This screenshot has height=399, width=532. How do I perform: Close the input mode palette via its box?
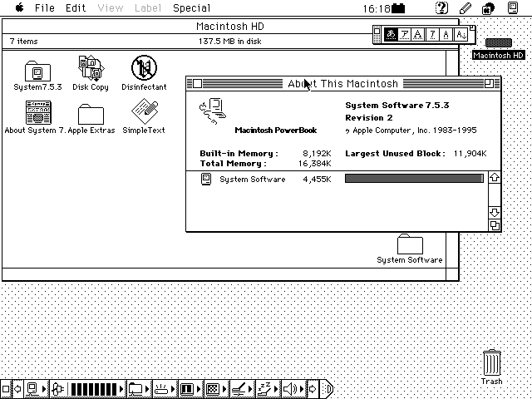[377, 32]
